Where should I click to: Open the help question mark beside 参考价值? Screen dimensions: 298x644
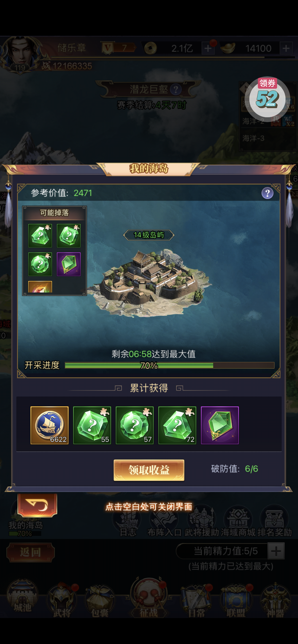[x=267, y=193]
